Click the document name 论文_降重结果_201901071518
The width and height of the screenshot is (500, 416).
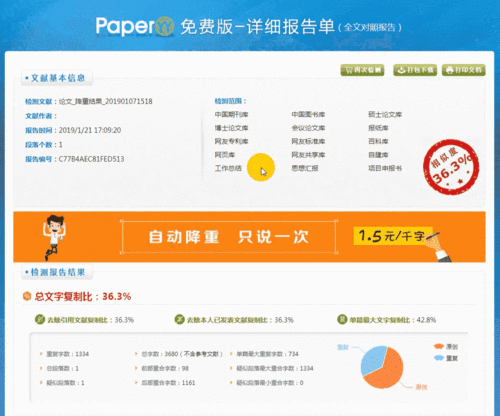coord(106,101)
